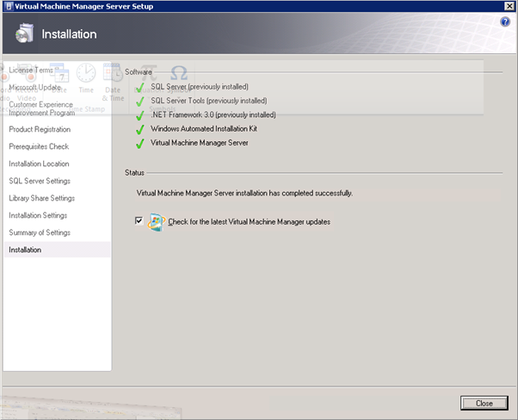Click the installer disc icon in the header
Image resolution: width=518 pixels, height=420 pixels.
click(x=24, y=33)
